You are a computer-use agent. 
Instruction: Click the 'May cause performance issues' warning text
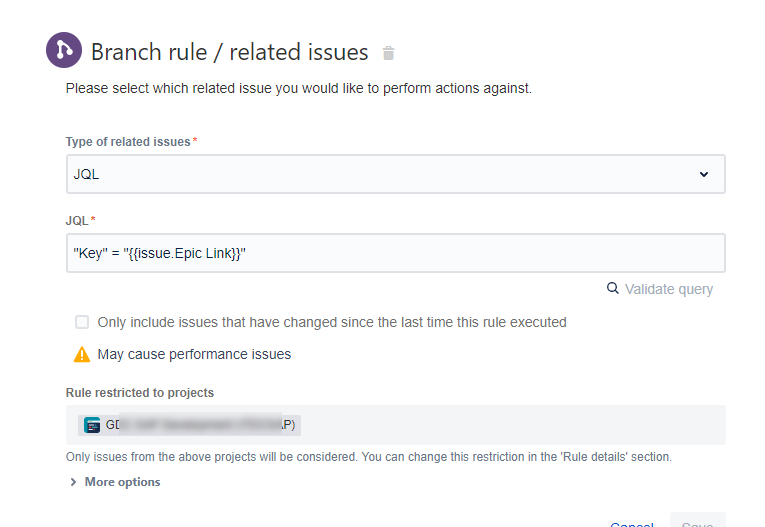[194, 354]
